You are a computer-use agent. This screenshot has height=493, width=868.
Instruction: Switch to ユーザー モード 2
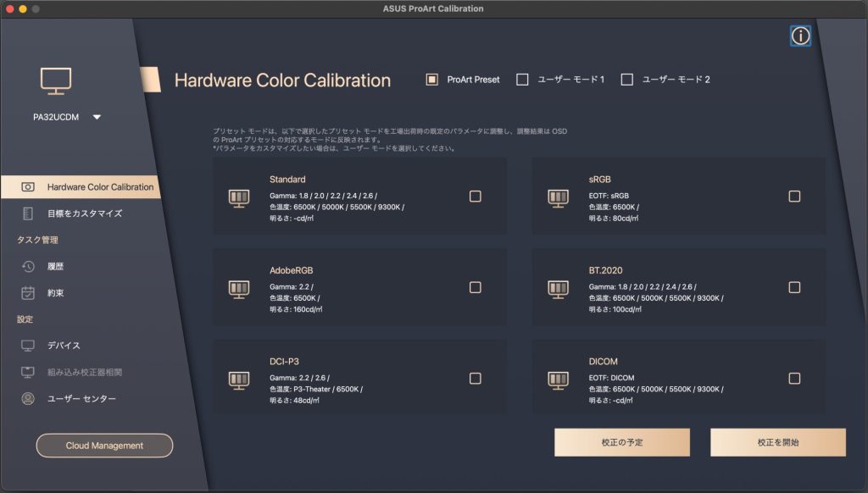pos(627,80)
